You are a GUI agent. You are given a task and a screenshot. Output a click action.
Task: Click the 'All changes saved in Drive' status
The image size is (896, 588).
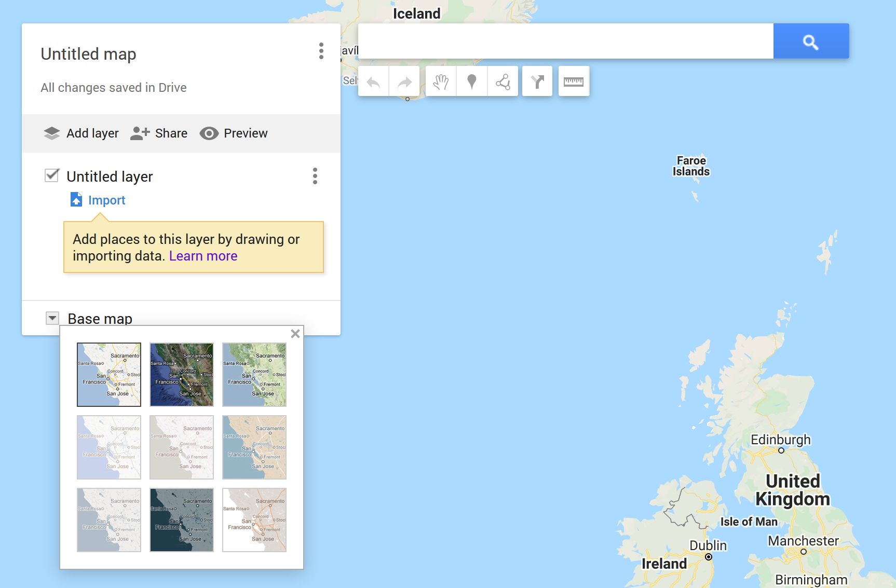[x=114, y=88]
